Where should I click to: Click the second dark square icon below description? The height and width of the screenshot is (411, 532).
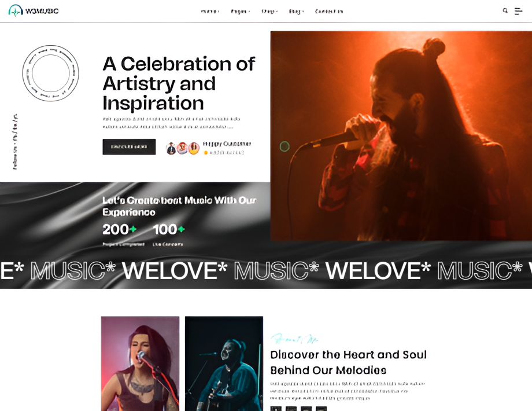tap(291, 409)
